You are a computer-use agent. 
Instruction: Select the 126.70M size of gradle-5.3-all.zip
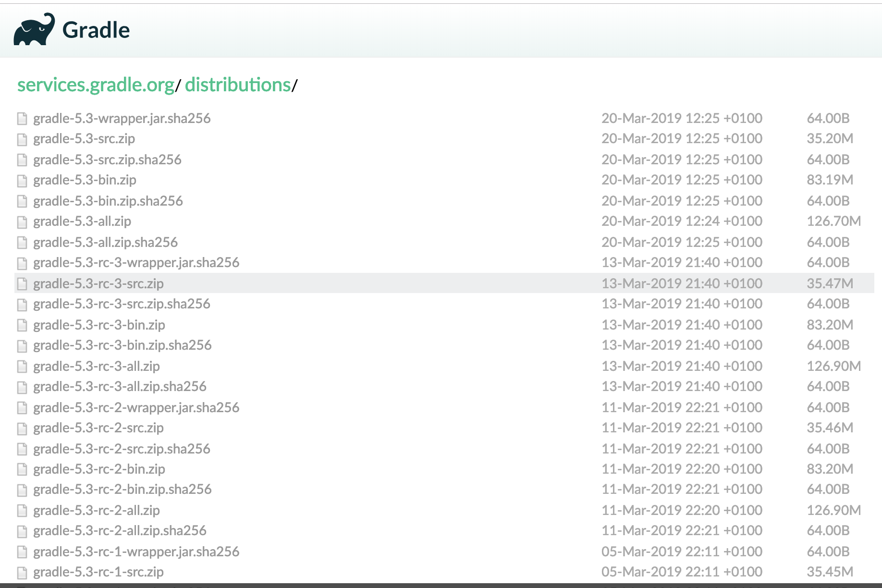[833, 221]
